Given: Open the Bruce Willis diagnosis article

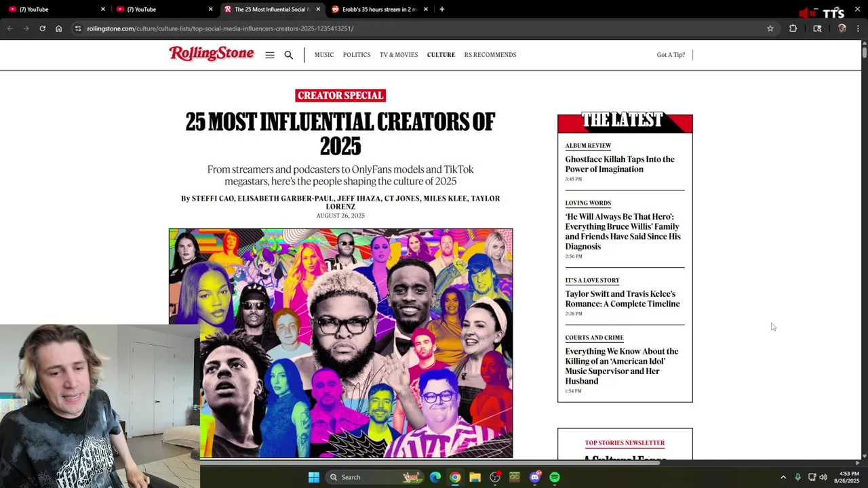Looking at the screenshot, I should 623,232.
